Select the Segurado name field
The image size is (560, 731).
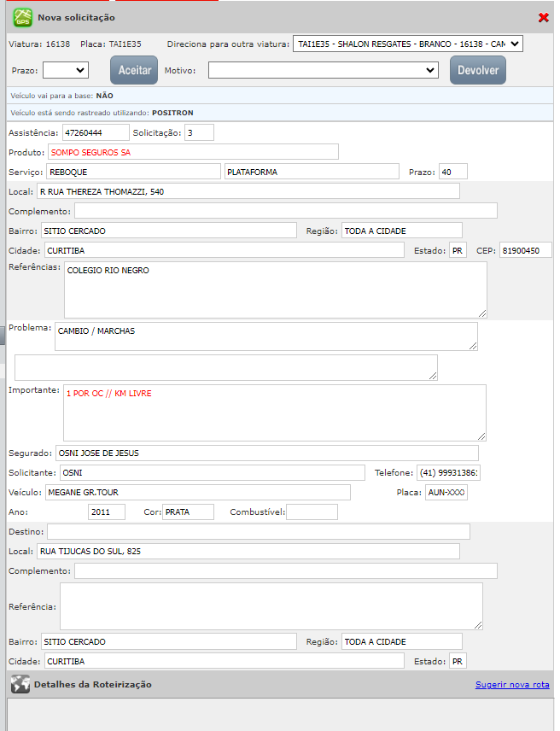tap(266, 453)
